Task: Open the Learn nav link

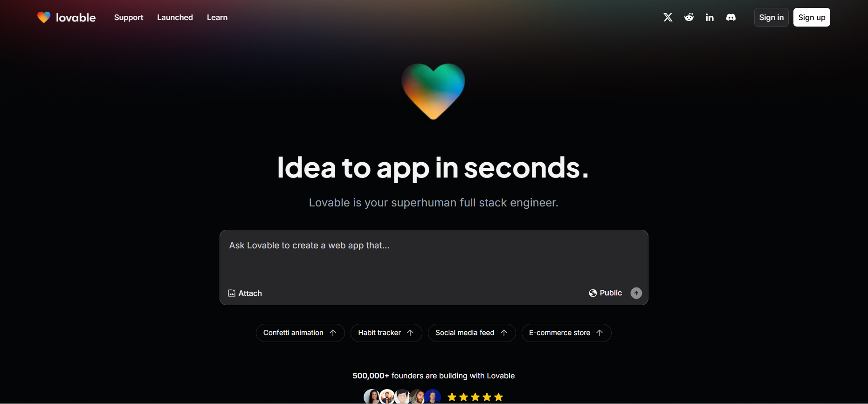Action: click(217, 17)
